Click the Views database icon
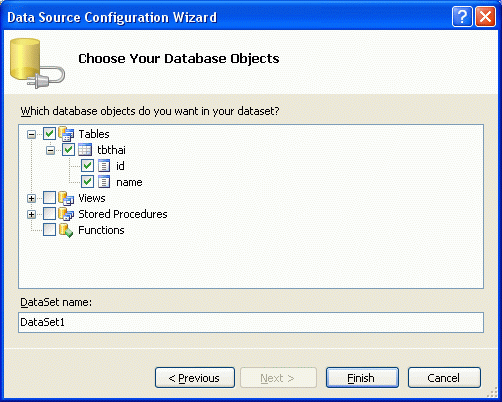The height and width of the screenshot is (402, 502). pos(66,198)
